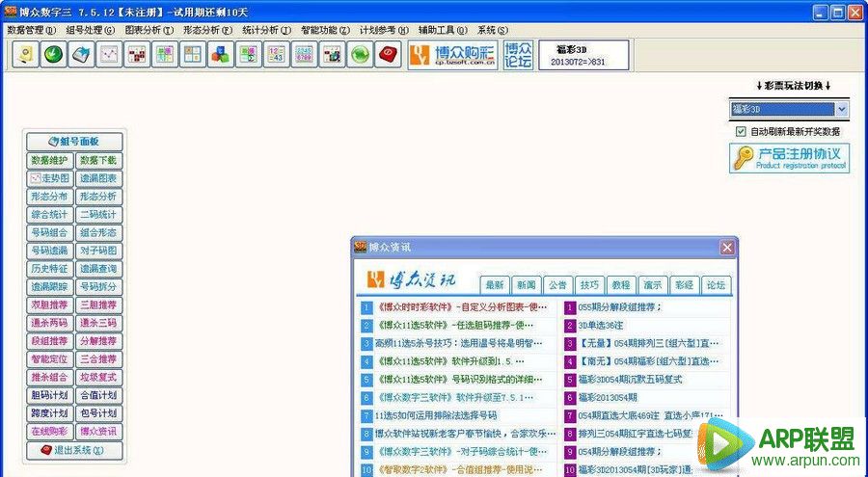Click the green and pink grid toolbar icon

pos(165,55)
